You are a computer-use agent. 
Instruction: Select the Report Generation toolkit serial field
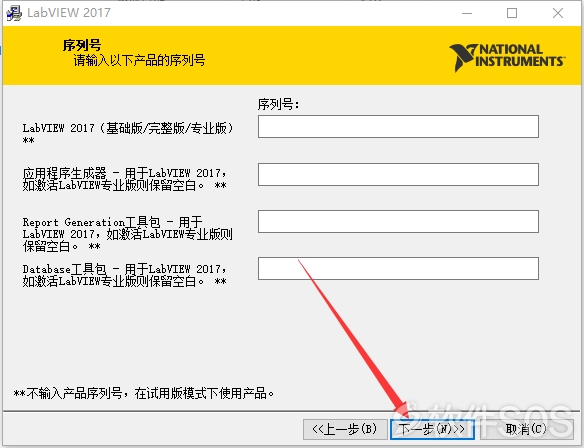(398, 221)
